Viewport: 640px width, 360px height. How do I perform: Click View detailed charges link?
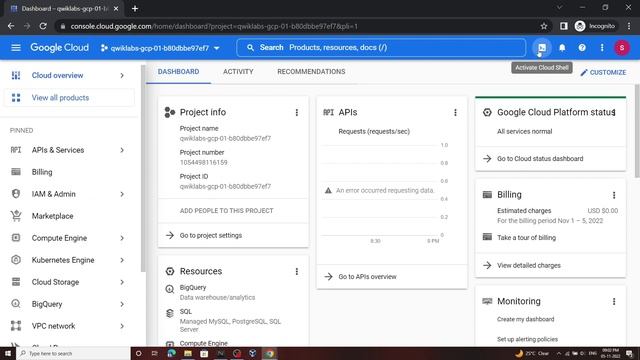(529, 266)
